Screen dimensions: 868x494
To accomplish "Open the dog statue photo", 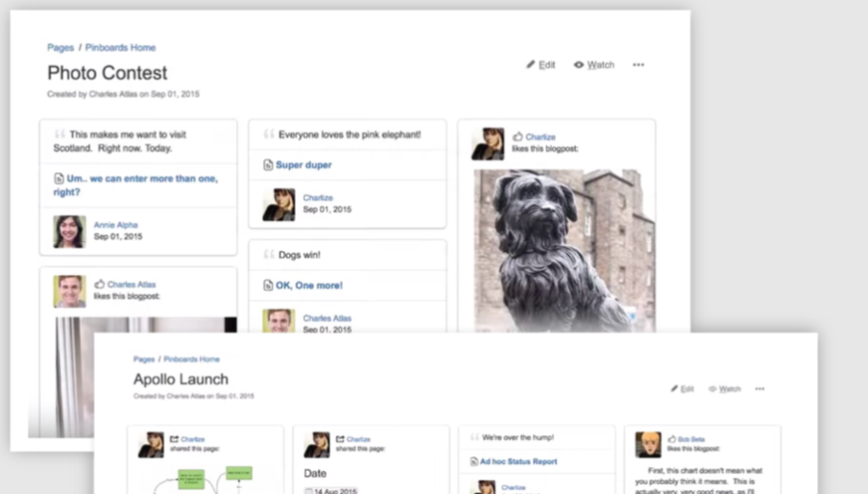I will tap(565, 251).
